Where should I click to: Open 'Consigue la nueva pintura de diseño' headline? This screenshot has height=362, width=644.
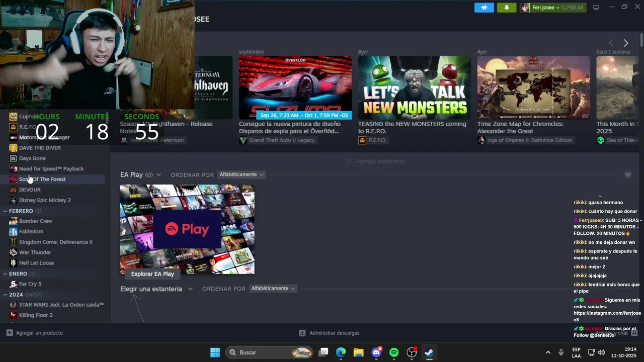point(290,127)
